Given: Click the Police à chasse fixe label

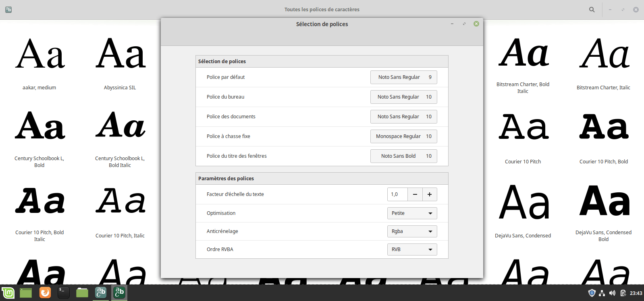Looking at the screenshot, I should (x=229, y=136).
